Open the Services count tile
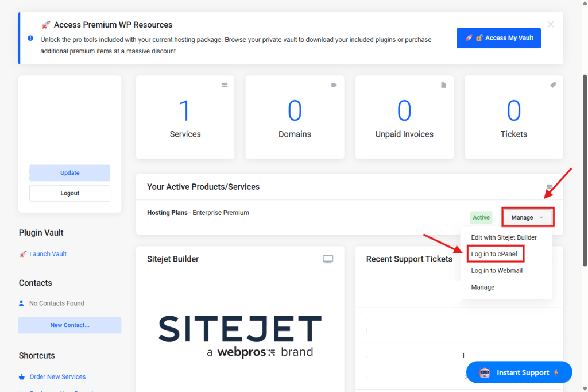This screenshot has width=588, height=392. pos(185,117)
